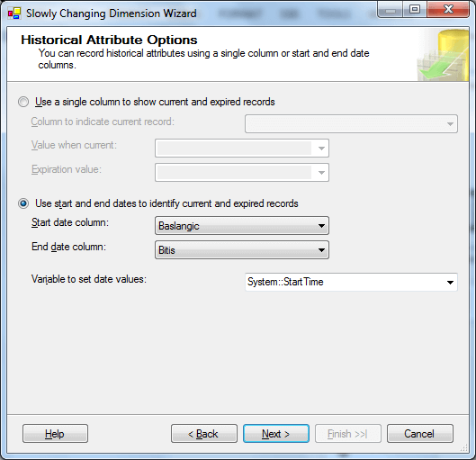This screenshot has width=476, height=460.
Task: Proceed with the Next button
Action: (x=276, y=434)
